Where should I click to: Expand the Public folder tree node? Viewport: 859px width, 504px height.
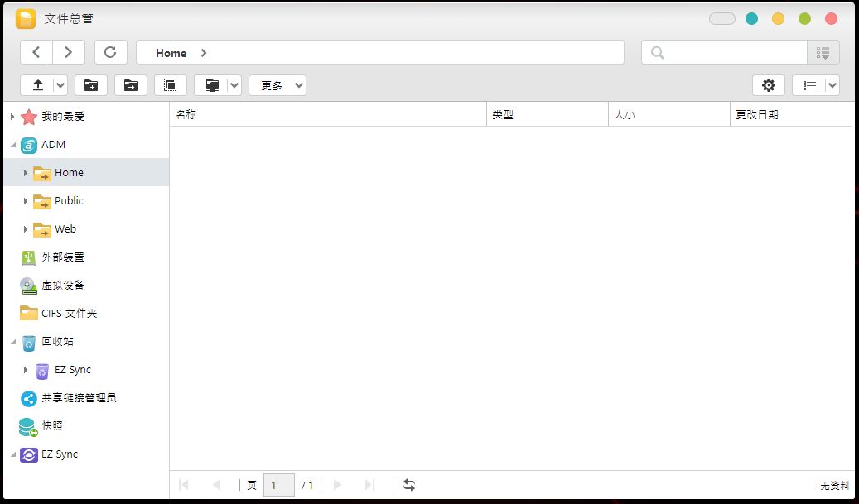tap(25, 201)
